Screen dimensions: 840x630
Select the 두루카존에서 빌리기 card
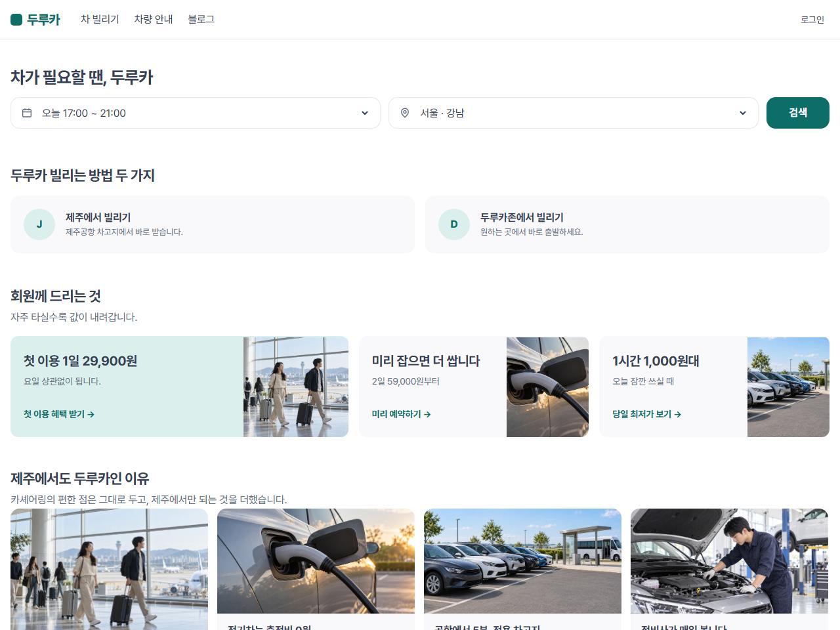point(627,224)
